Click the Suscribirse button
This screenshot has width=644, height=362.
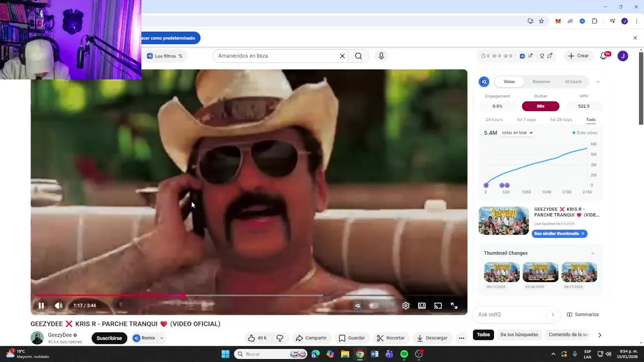click(109, 338)
